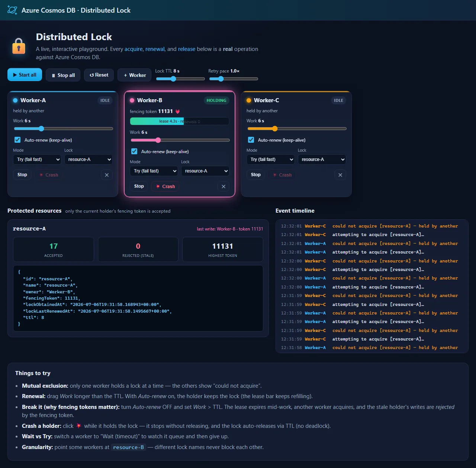
Task: Click the IDLE badge on Worker-C
Action: [x=338, y=100]
